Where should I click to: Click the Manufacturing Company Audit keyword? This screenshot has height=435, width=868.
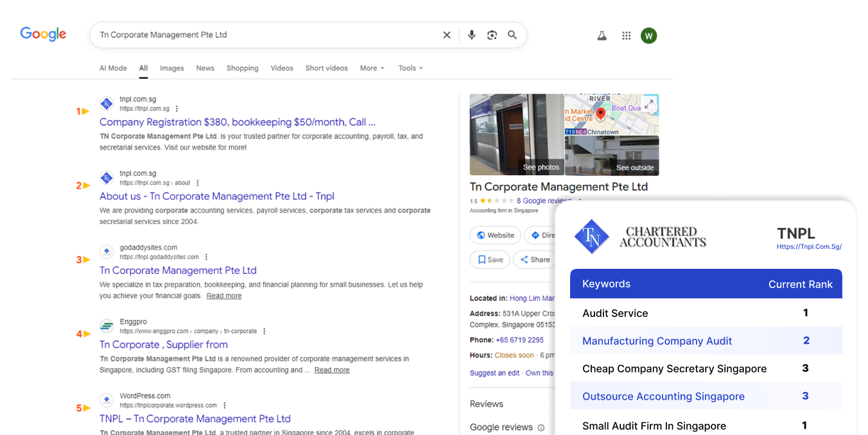tap(657, 341)
